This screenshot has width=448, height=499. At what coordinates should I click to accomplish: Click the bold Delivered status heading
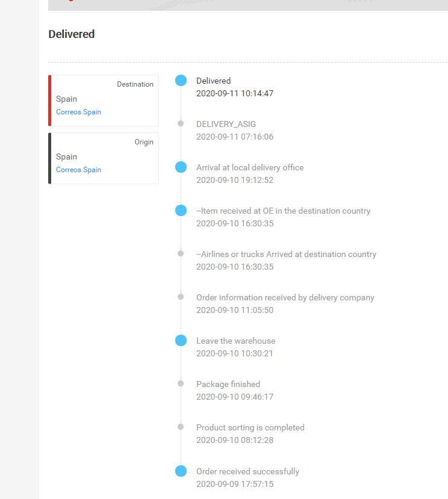pyautogui.click(x=72, y=34)
